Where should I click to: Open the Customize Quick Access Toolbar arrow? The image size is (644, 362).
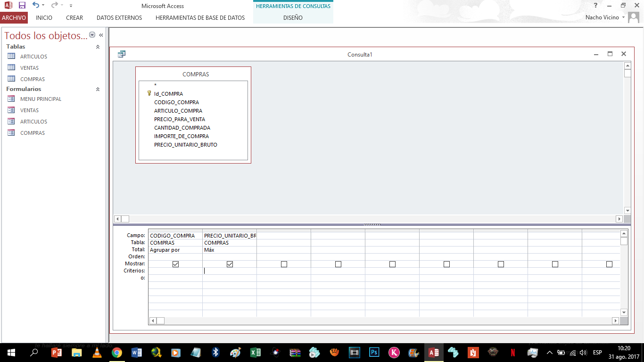[x=71, y=6]
